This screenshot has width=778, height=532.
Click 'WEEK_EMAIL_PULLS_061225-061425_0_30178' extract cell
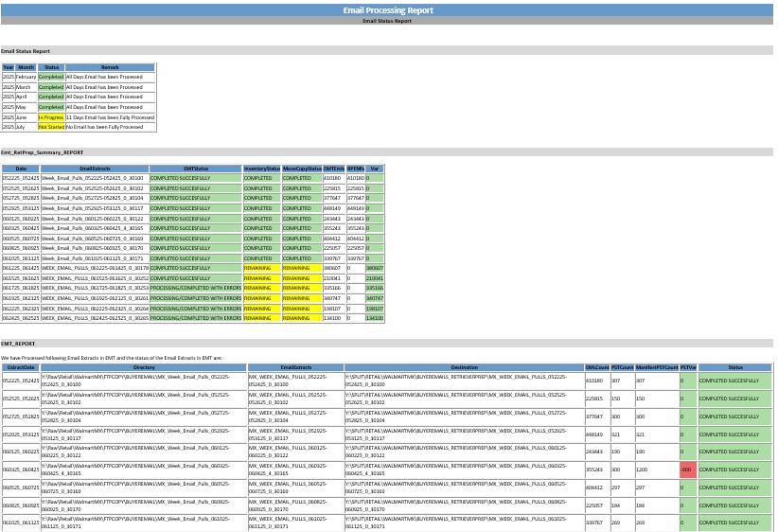95,268
